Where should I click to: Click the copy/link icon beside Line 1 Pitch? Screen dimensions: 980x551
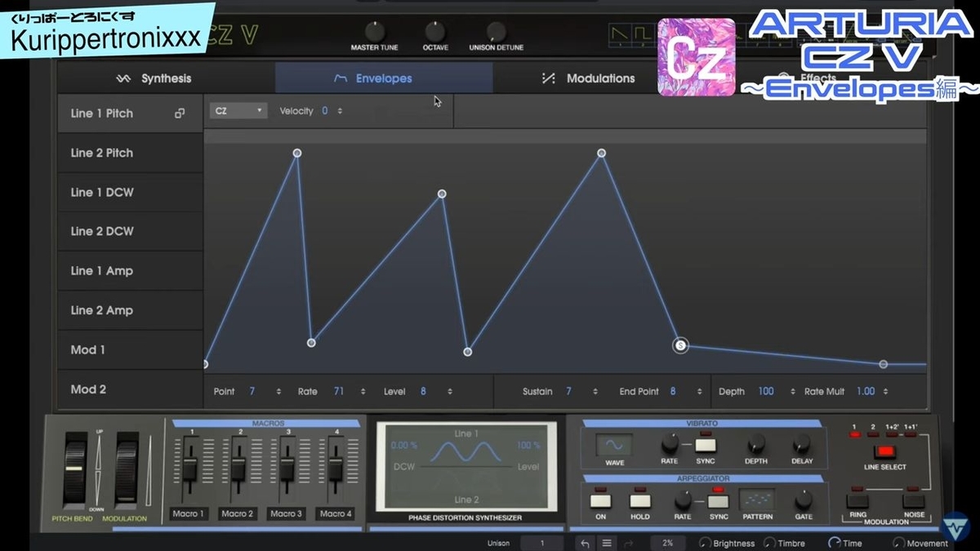point(180,113)
